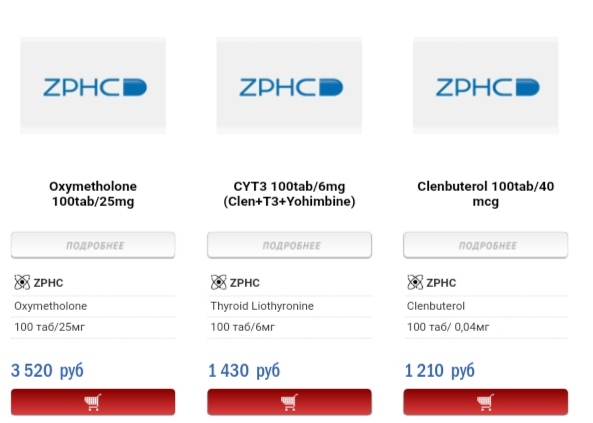Add CYT3 to cart via cart icon
This screenshot has height=423, width=593.
tap(289, 402)
